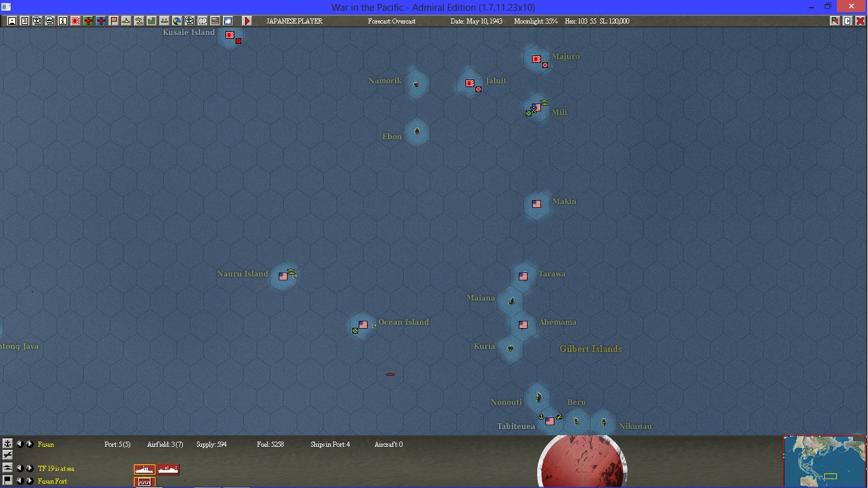The height and width of the screenshot is (488, 868).
Task: Click the airplane icon in the bottom panel
Action: pyautogui.click(x=7, y=455)
